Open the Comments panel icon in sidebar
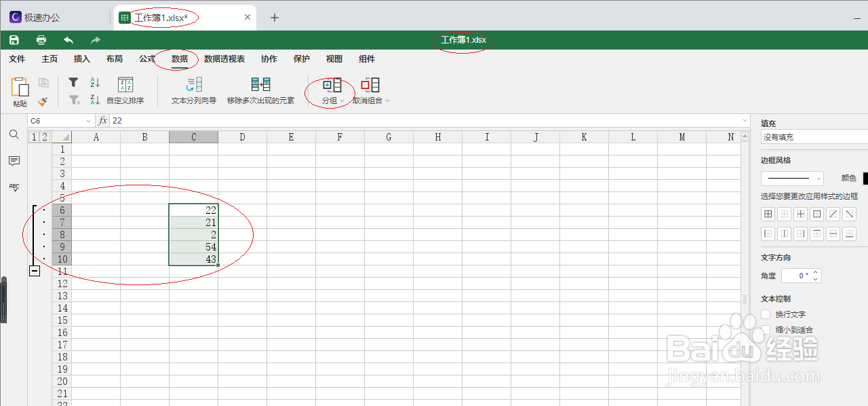This screenshot has width=868, height=406. coord(14,161)
